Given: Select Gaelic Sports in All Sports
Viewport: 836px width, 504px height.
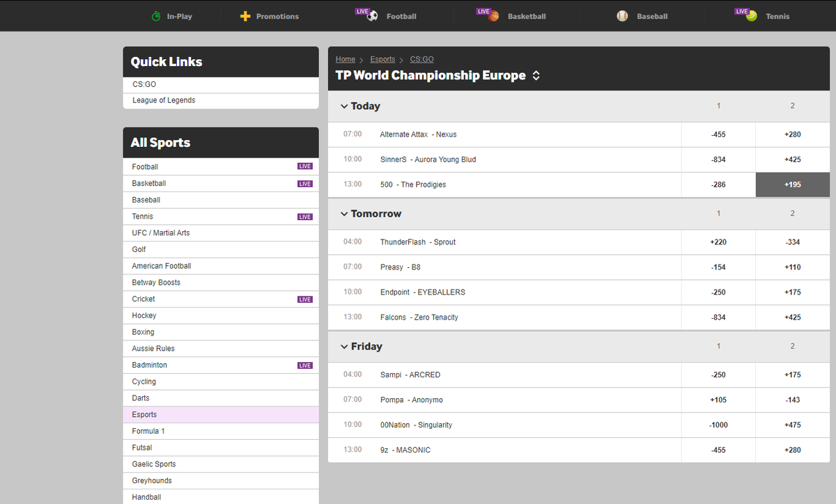Looking at the screenshot, I should coord(221,464).
